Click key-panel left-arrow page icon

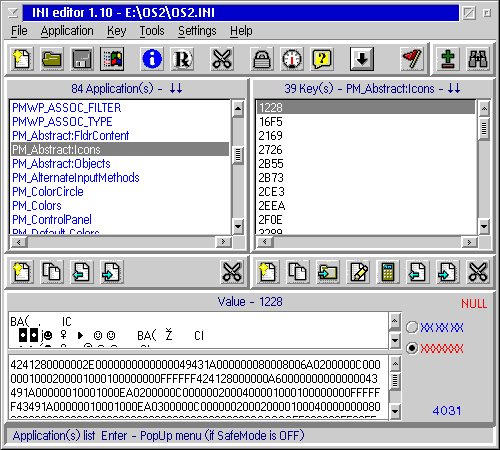pos(418,272)
